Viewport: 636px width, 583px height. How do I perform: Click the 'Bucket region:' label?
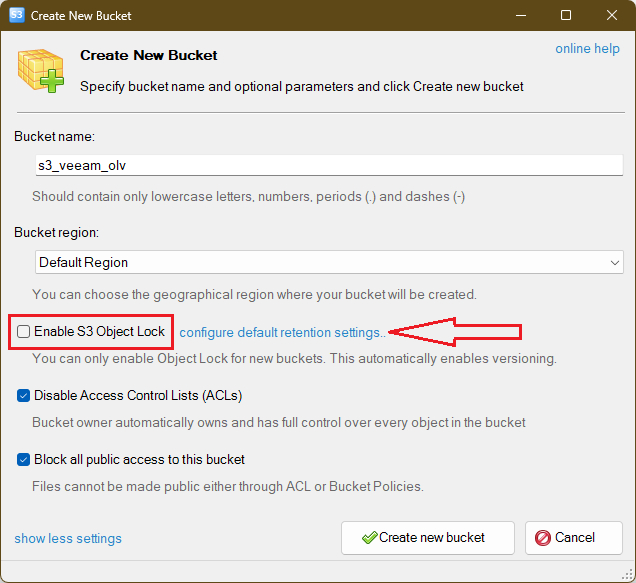(x=56, y=232)
